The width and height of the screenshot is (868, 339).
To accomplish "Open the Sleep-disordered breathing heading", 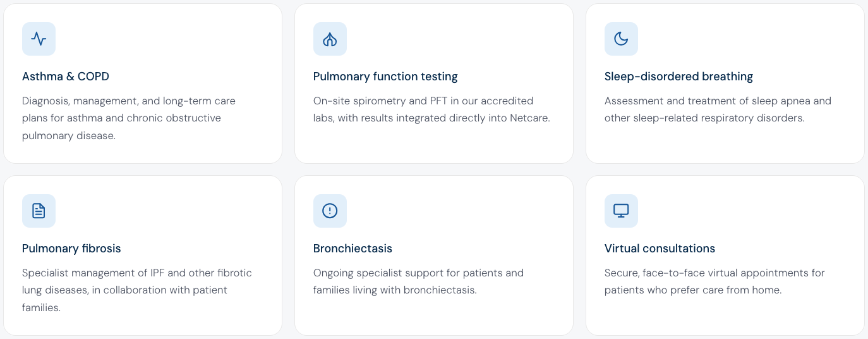I will pos(678,77).
